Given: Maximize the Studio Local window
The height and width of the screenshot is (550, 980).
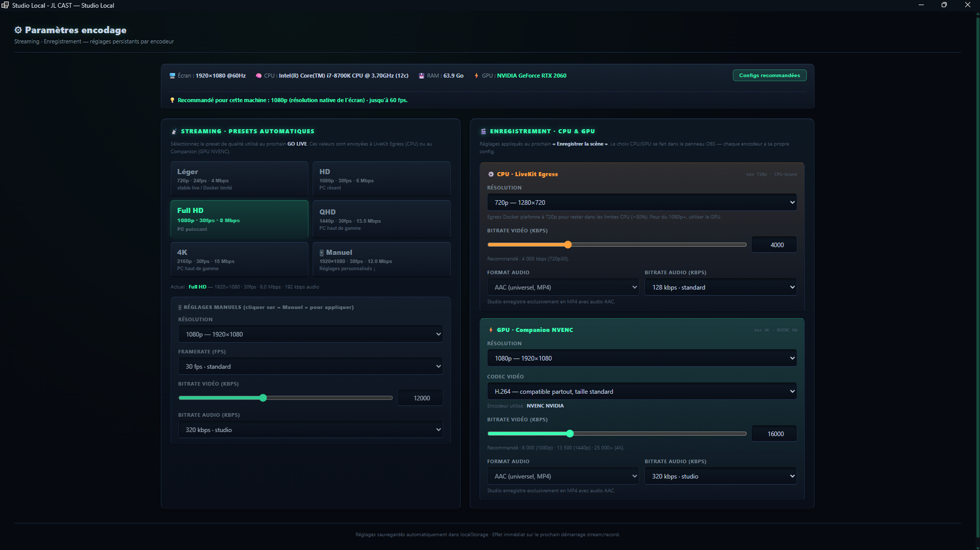Looking at the screenshot, I should pos(944,5).
